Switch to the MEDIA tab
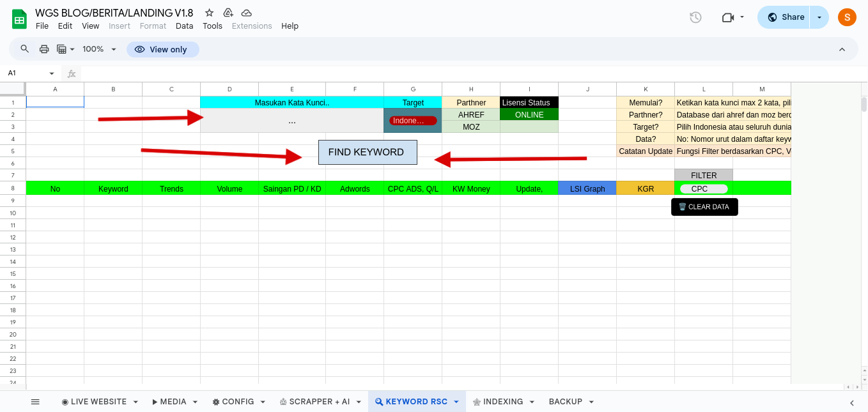Image resolution: width=868 pixels, height=412 pixels. tap(169, 402)
